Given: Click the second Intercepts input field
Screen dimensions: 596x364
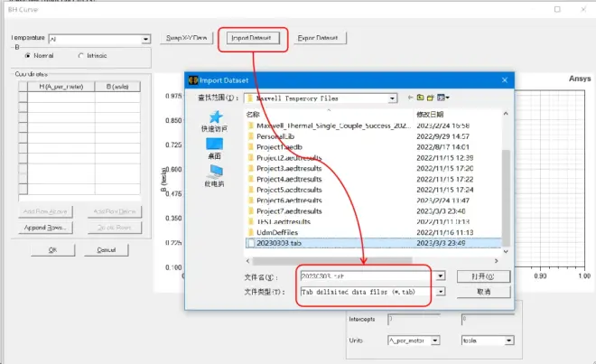Looking at the screenshot, I should (488, 319).
